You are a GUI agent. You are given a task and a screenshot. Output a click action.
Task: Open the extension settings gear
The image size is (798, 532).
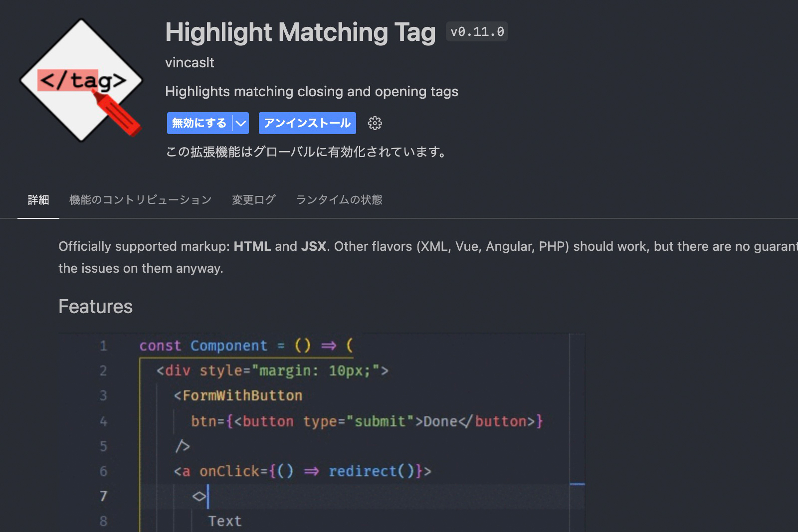(375, 123)
